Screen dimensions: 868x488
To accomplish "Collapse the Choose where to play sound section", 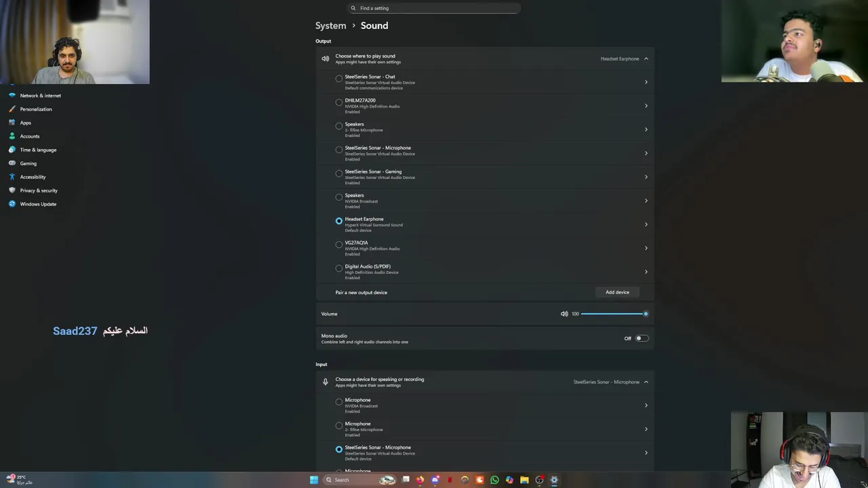I will coord(646,59).
